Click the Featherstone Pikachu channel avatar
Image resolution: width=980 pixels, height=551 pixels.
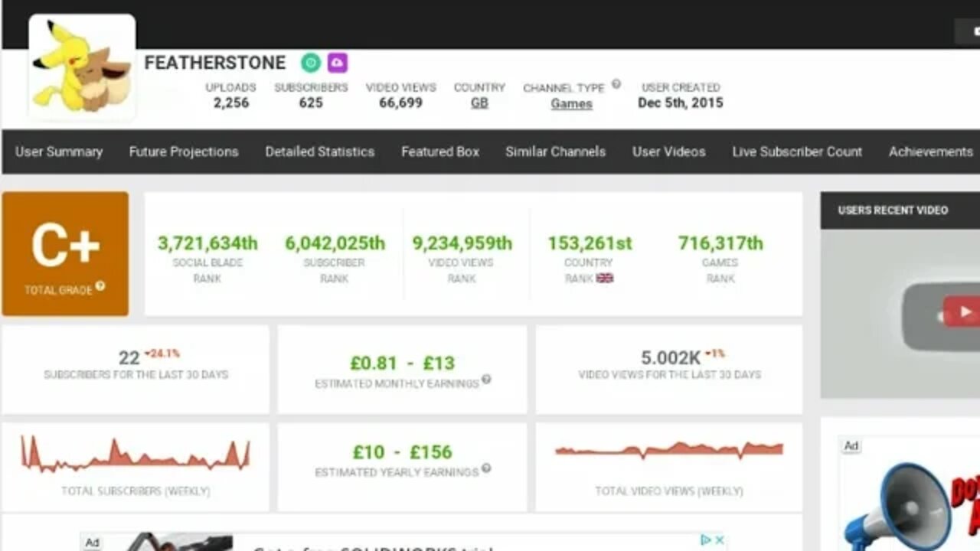click(82, 67)
